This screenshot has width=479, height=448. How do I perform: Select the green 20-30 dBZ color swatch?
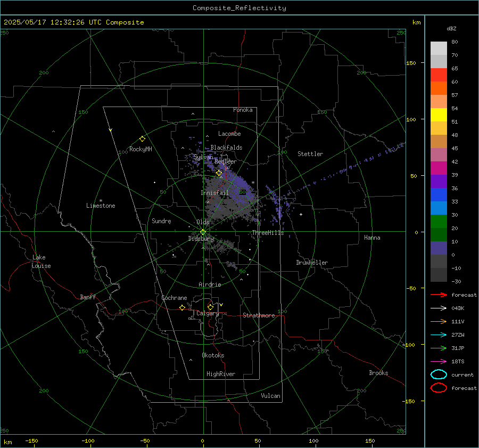[x=439, y=222]
